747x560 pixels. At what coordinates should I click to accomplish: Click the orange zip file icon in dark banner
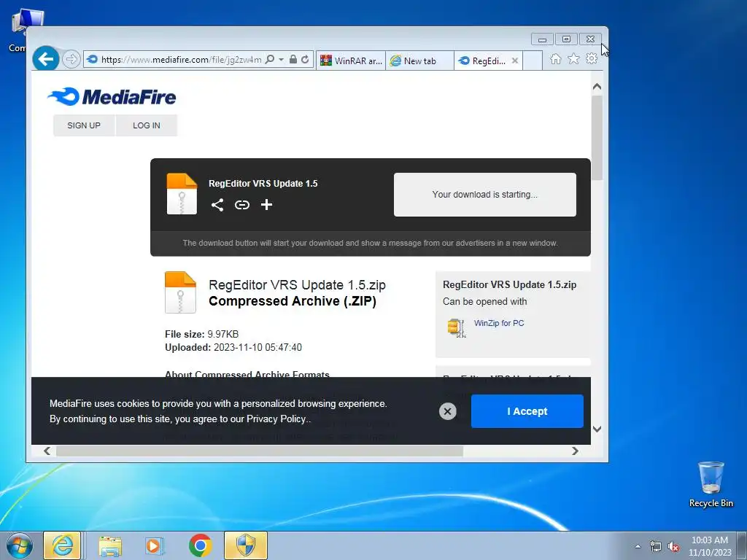tap(182, 194)
